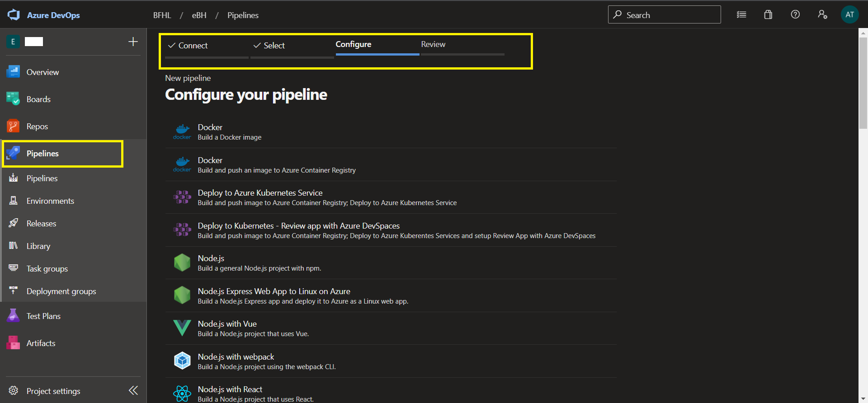Open the Environments submenu item
Image resolution: width=868 pixels, height=403 pixels.
click(50, 201)
